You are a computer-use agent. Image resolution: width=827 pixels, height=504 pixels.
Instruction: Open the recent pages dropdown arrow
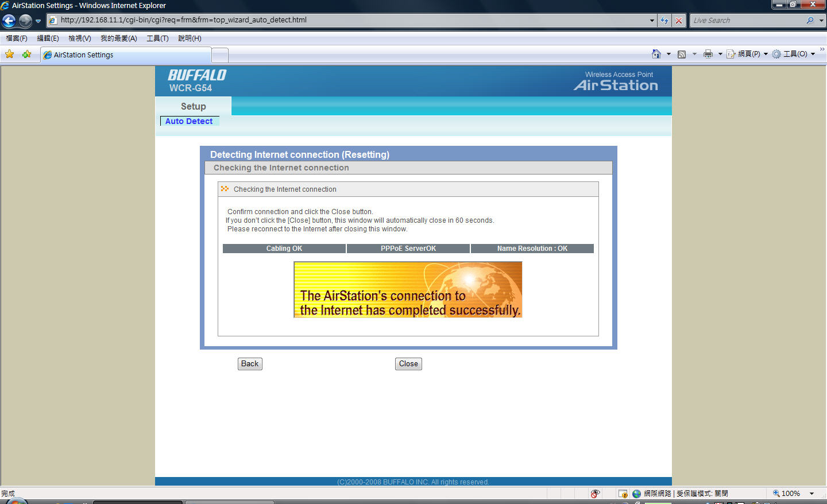click(38, 21)
